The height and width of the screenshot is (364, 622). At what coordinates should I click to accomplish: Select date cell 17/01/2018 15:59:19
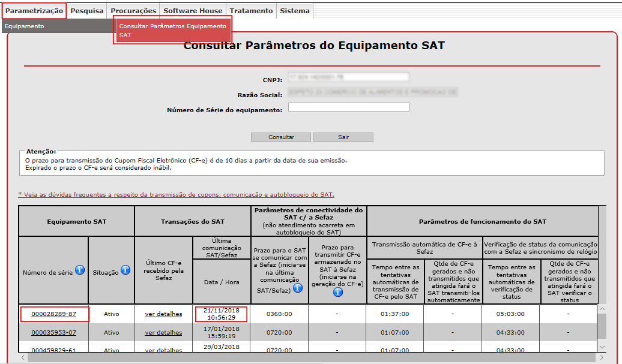(222, 332)
